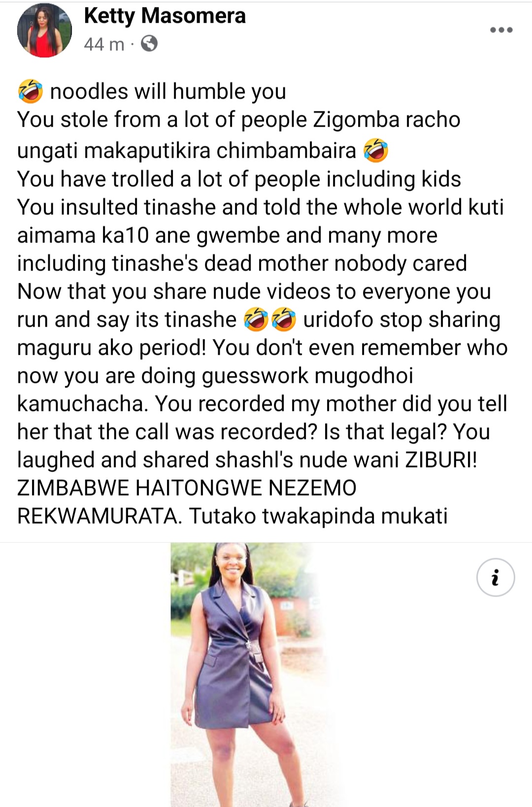This screenshot has width=532, height=807.
Task: Tap the laughing emoji after chimbambaira
Action: [x=376, y=150]
